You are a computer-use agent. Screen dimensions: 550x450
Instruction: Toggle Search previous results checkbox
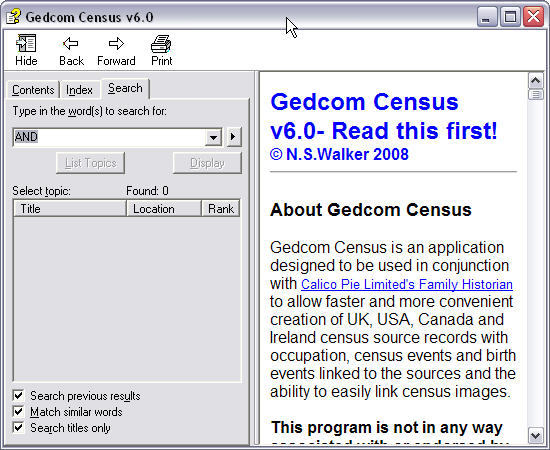point(18,396)
